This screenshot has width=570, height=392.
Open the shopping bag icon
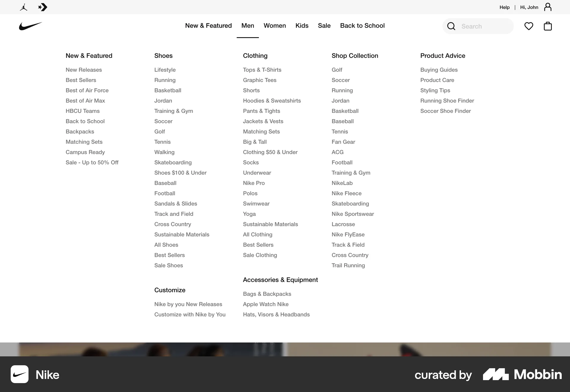tap(548, 26)
